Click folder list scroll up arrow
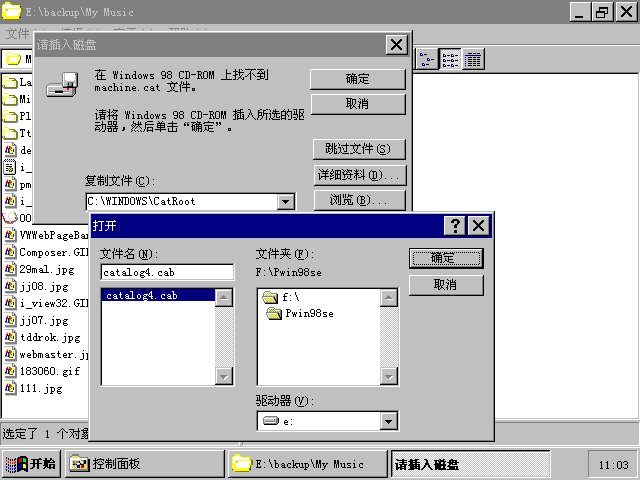 point(389,298)
